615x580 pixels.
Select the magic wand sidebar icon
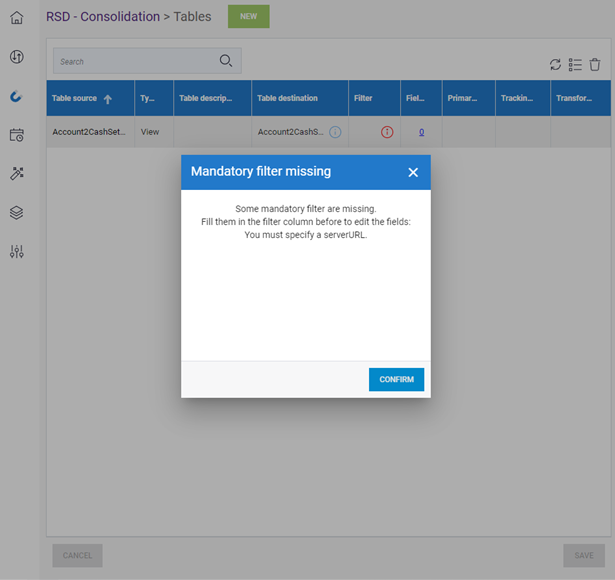click(x=16, y=174)
